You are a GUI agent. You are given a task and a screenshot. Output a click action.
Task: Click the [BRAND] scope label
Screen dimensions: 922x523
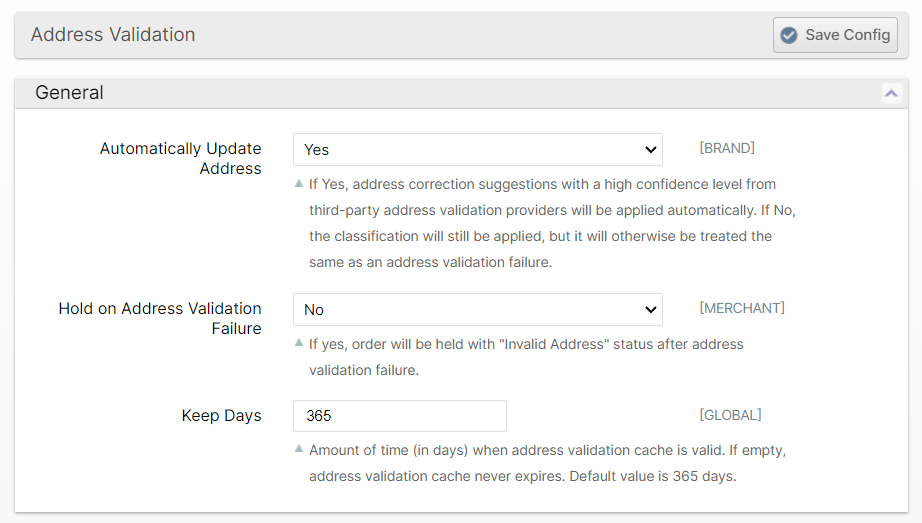(x=727, y=148)
